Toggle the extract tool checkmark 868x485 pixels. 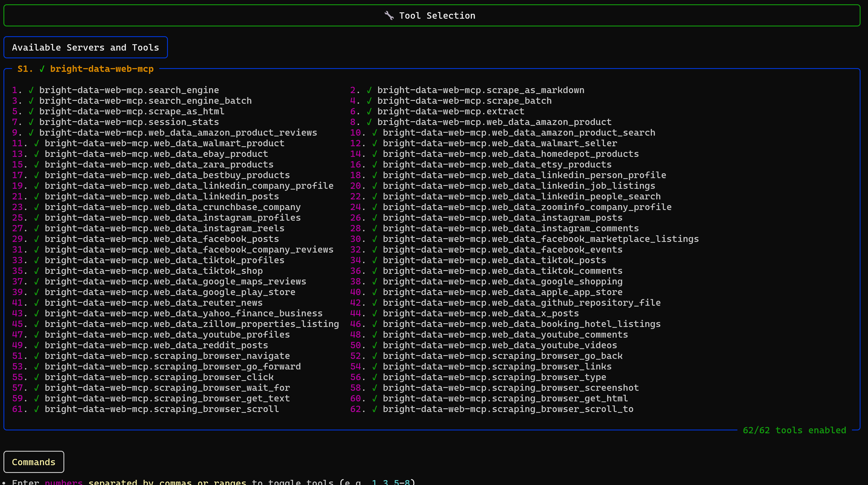[x=370, y=111]
